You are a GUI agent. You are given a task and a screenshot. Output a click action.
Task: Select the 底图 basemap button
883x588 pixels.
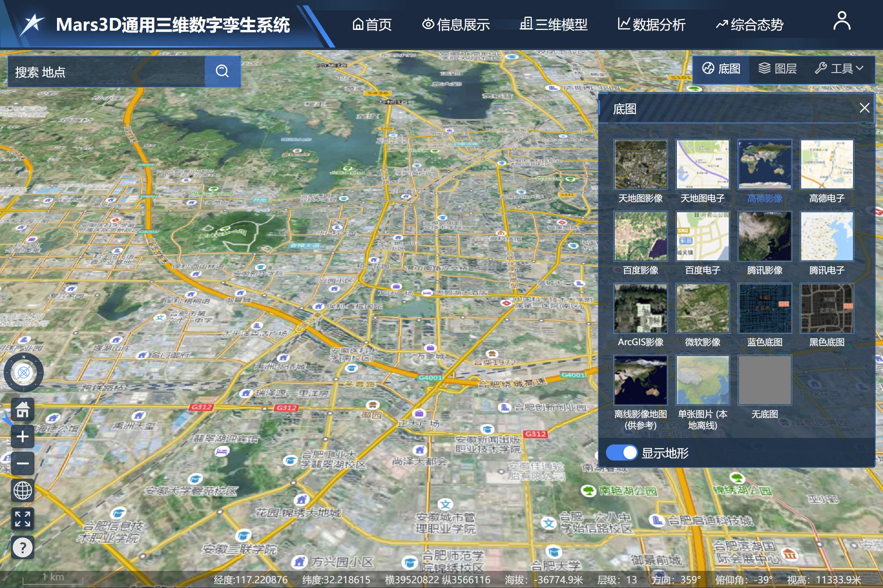coord(721,69)
